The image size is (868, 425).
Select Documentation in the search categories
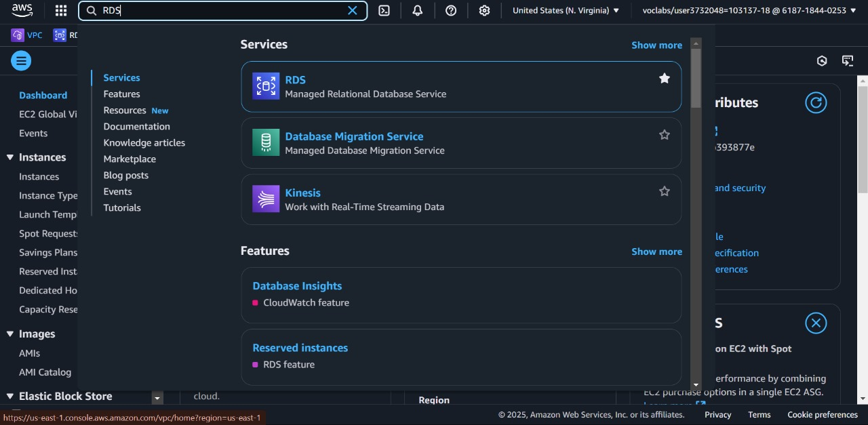point(136,127)
